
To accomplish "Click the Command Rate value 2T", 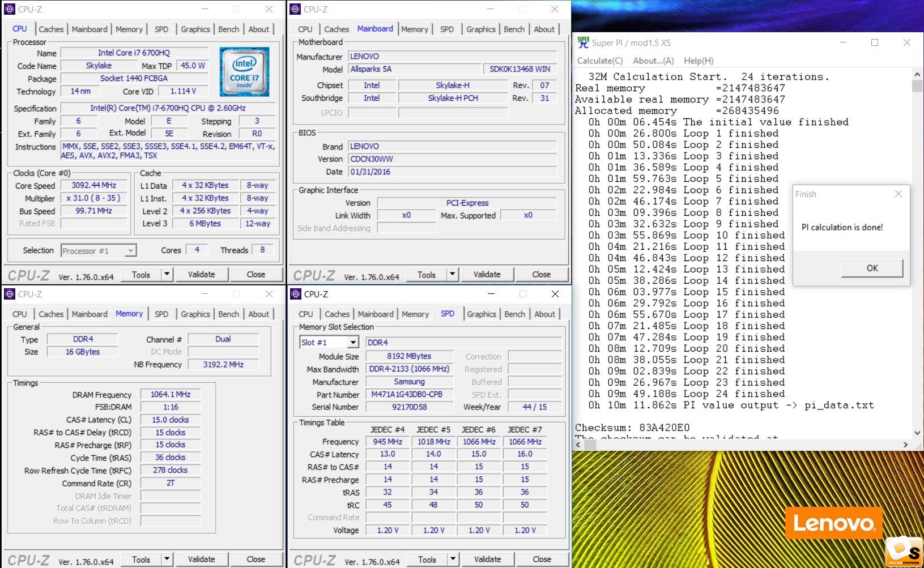I will click(171, 483).
